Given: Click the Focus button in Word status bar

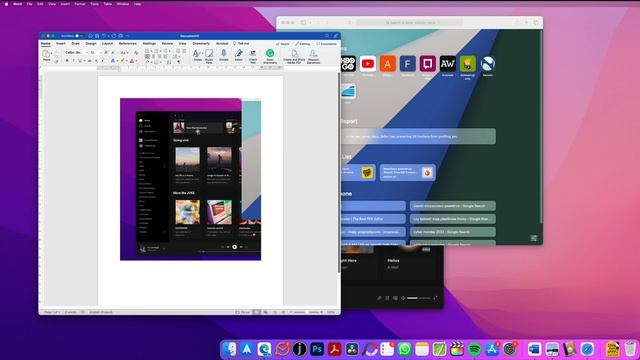Looking at the screenshot, I should (243, 312).
